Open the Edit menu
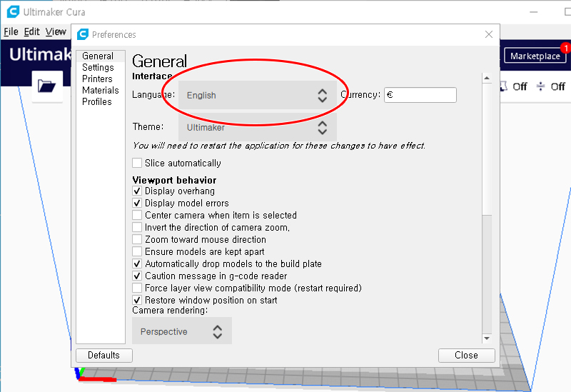571x392 pixels. (x=31, y=32)
